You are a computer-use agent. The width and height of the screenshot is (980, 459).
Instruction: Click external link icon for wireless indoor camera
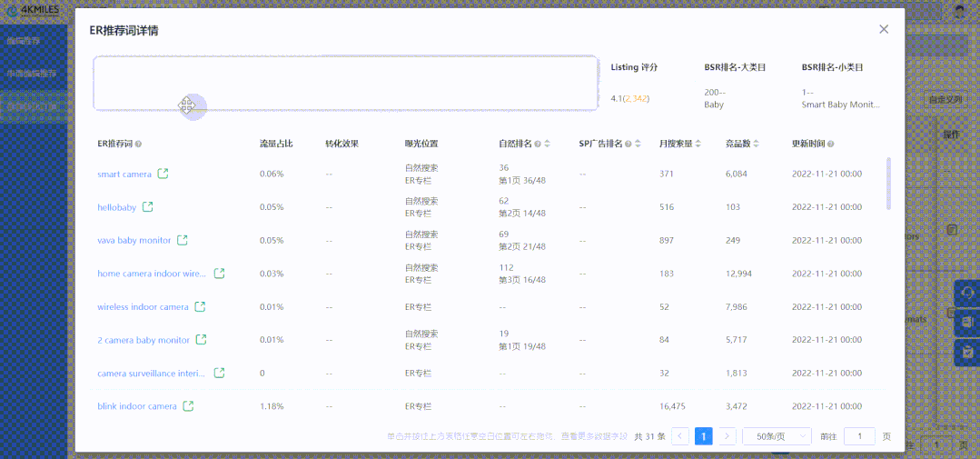pos(200,307)
